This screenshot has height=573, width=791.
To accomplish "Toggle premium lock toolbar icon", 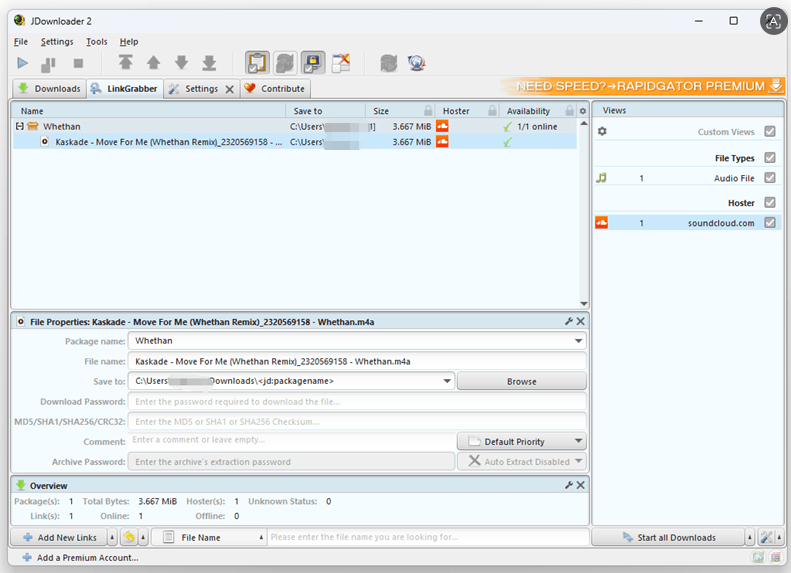I will click(x=313, y=63).
